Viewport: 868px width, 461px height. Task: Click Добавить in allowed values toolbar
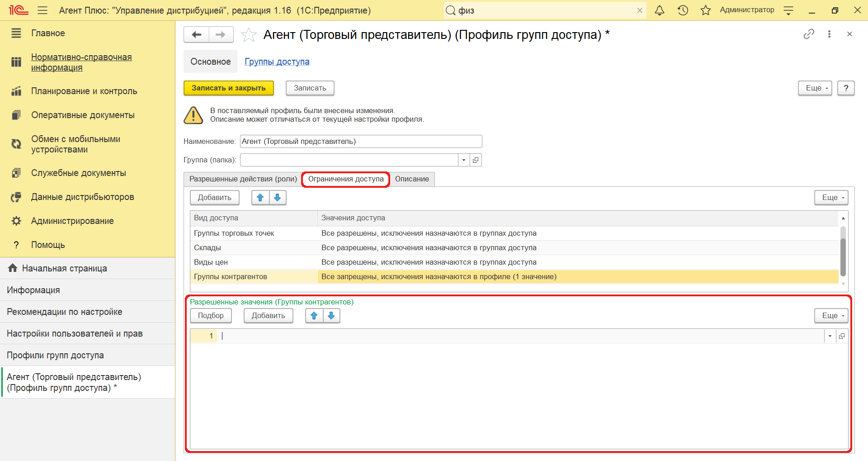[x=269, y=315]
